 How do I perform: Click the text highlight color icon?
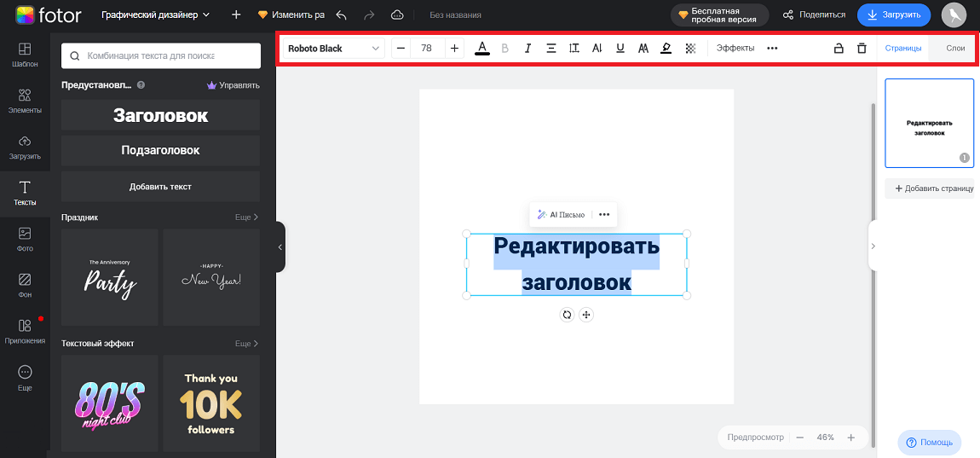666,49
